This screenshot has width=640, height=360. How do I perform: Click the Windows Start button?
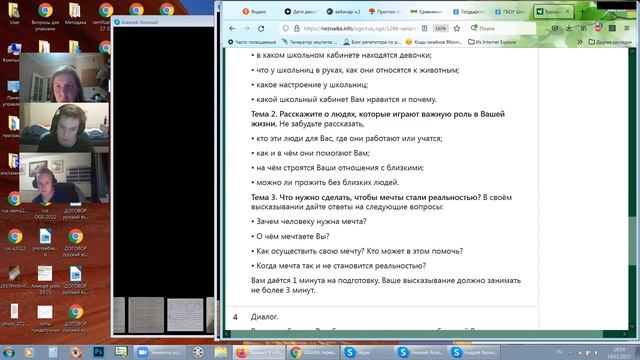(x=9, y=352)
